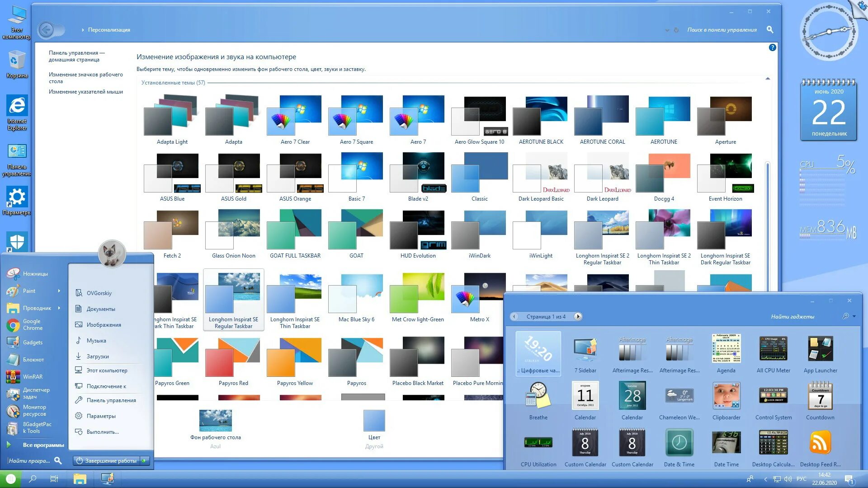Open File Explorer from taskbar
Image resolution: width=868 pixels, height=488 pixels.
(80, 479)
